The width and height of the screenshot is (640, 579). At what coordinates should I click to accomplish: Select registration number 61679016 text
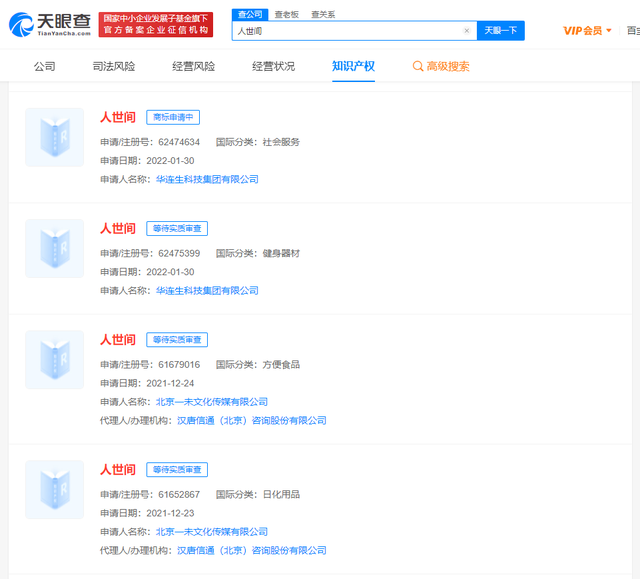[179, 364]
